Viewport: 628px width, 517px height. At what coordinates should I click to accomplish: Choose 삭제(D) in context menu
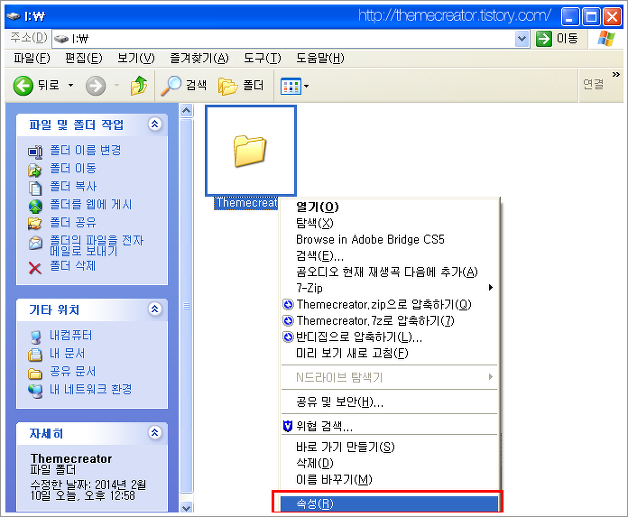389,463
